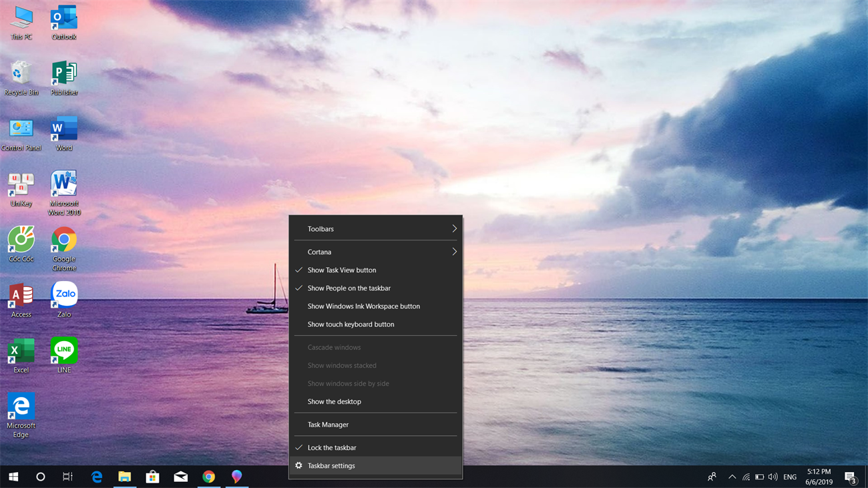Open clock showing 5:12 PM
868x488 pixels.
click(819, 477)
